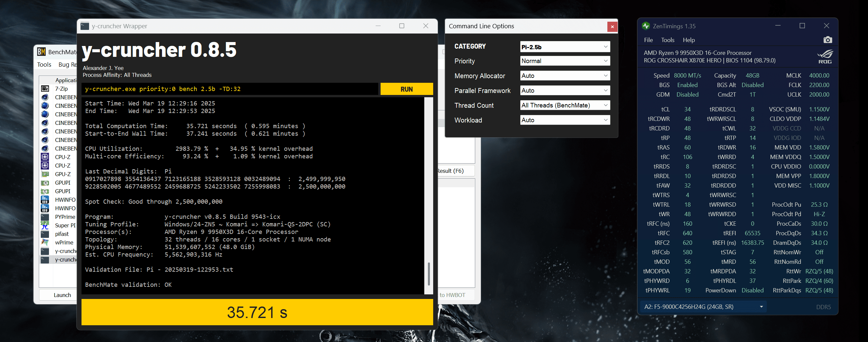Click the yellow RUN button

click(407, 89)
